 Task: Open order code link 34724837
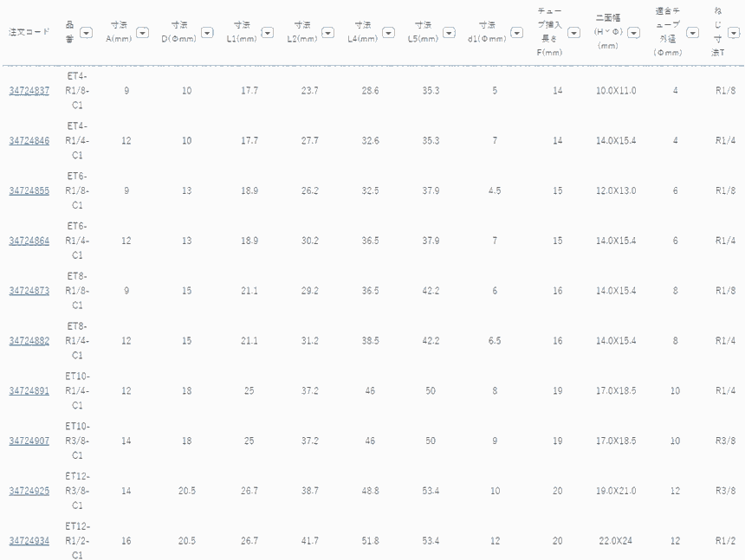[29, 91]
